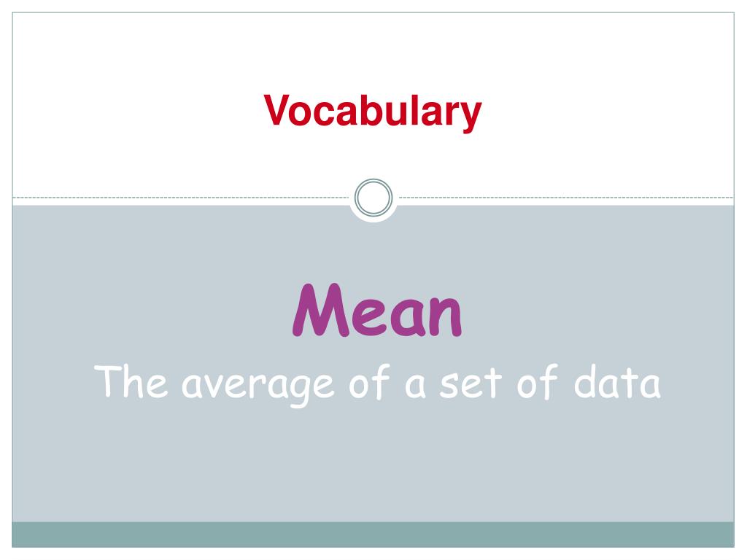This screenshot has height=560, width=747.
Task: Click the second of, before data
Action: coord(538,381)
